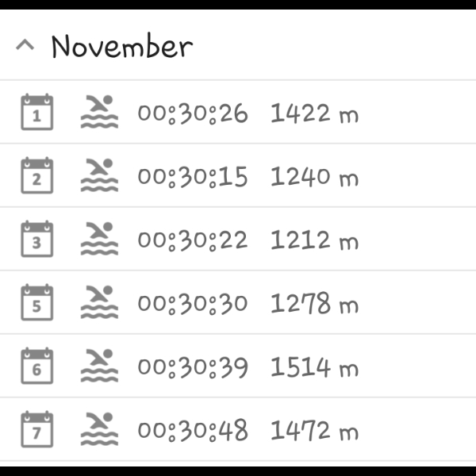Viewport: 476px width, 476px height.
Task: Click the calendar icon for day 2
Action: (36, 176)
